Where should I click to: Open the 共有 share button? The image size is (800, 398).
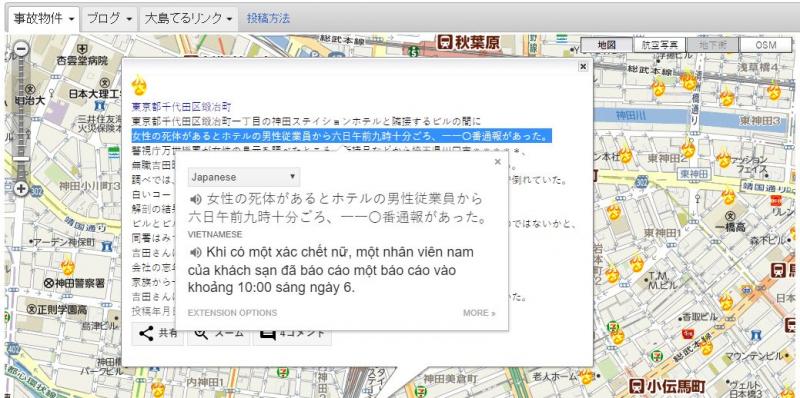click(158, 333)
